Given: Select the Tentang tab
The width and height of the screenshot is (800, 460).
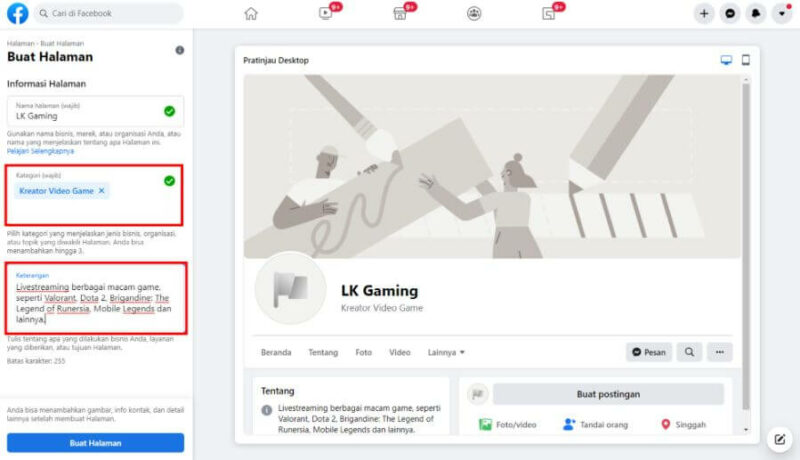Looking at the screenshot, I should coord(323,352).
